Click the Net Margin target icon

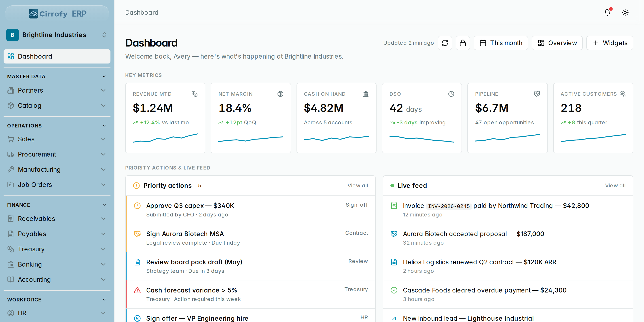(x=280, y=94)
